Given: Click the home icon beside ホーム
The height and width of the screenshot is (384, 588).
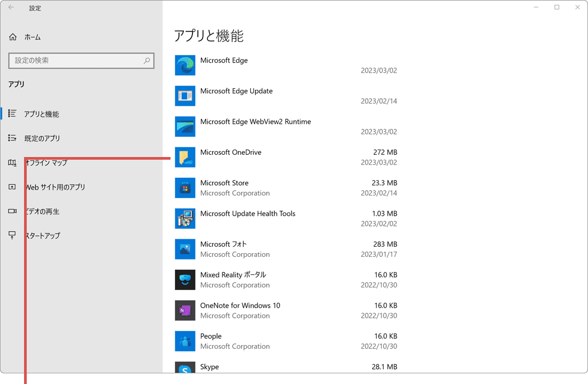Looking at the screenshot, I should click(13, 37).
